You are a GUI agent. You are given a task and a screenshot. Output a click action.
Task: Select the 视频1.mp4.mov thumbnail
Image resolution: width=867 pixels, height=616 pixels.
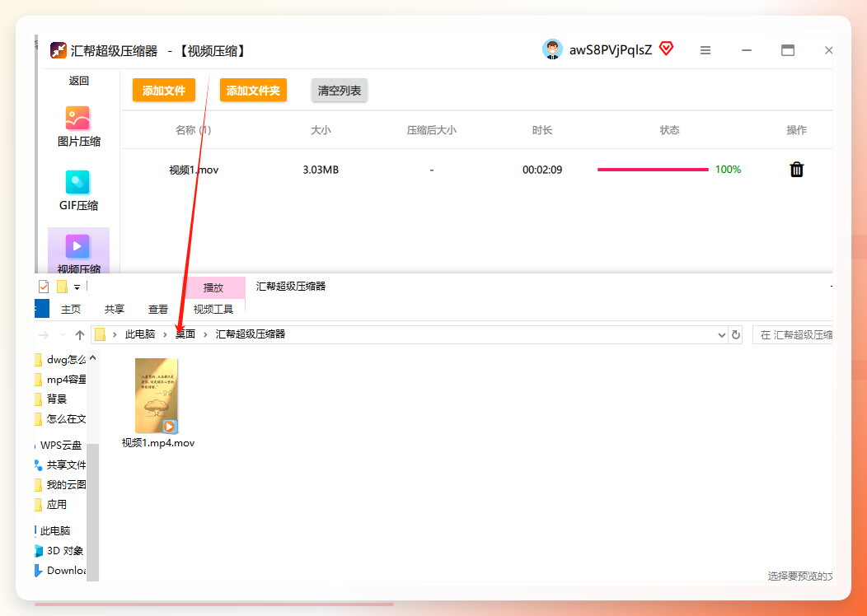click(157, 395)
